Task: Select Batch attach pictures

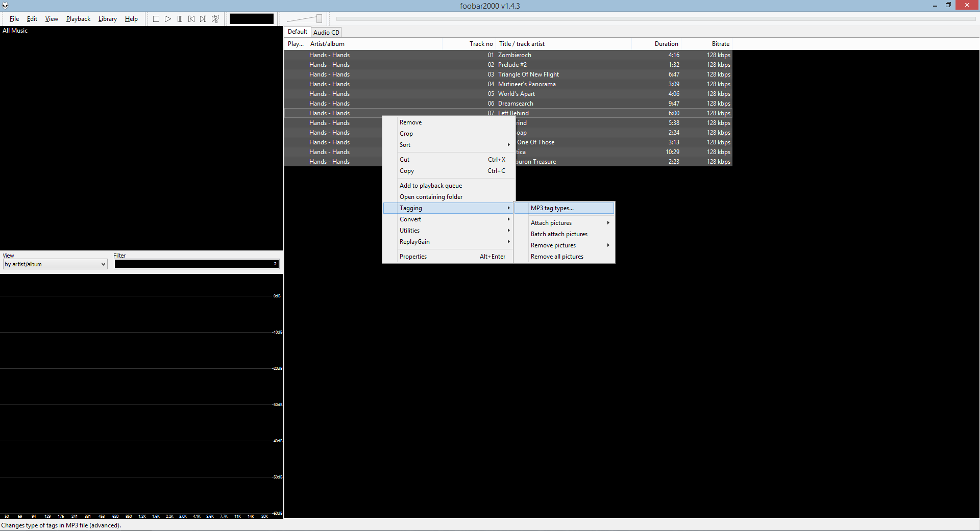Action: coord(565,234)
